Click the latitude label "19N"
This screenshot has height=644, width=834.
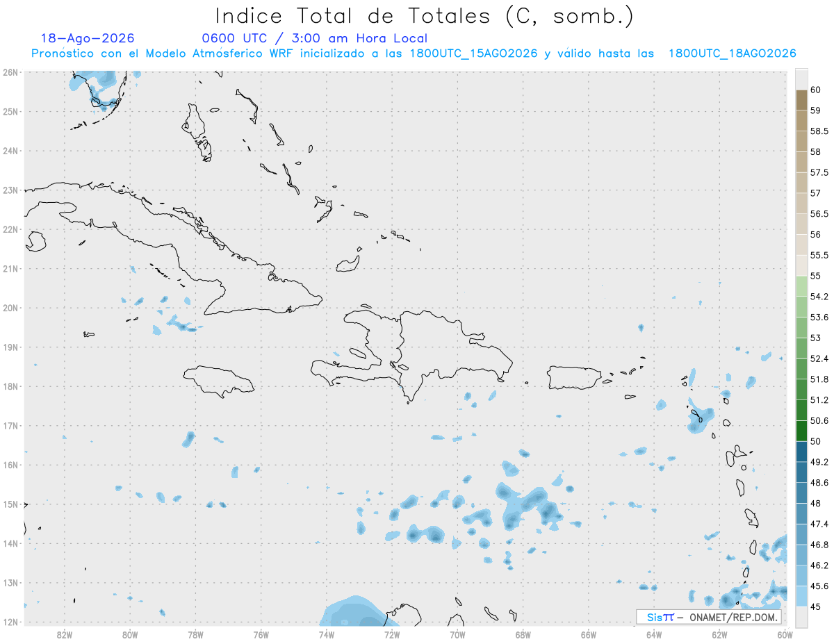click(10, 347)
